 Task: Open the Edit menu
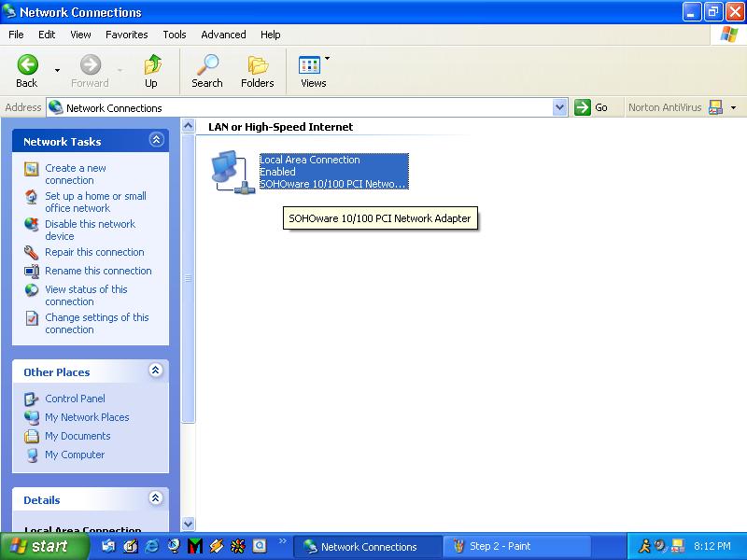pyautogui.click(x=47, y=35)
